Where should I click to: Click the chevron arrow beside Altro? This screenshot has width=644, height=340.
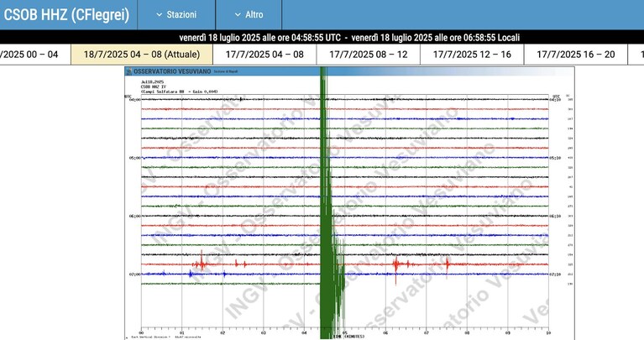(x=238, y=15)
